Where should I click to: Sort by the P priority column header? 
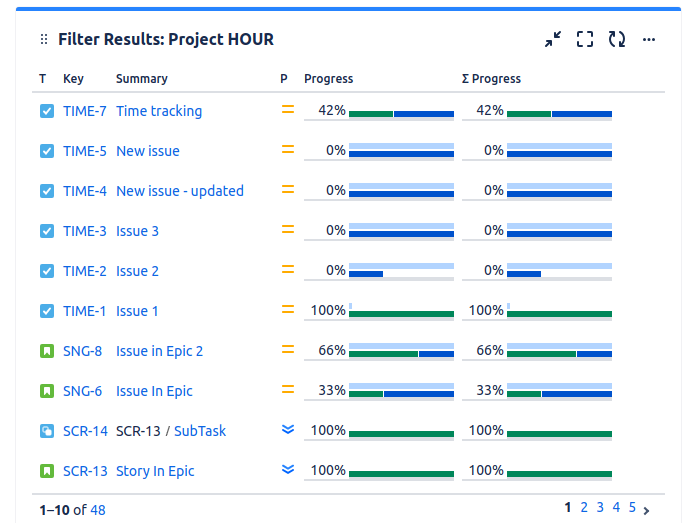pos(284,79)
